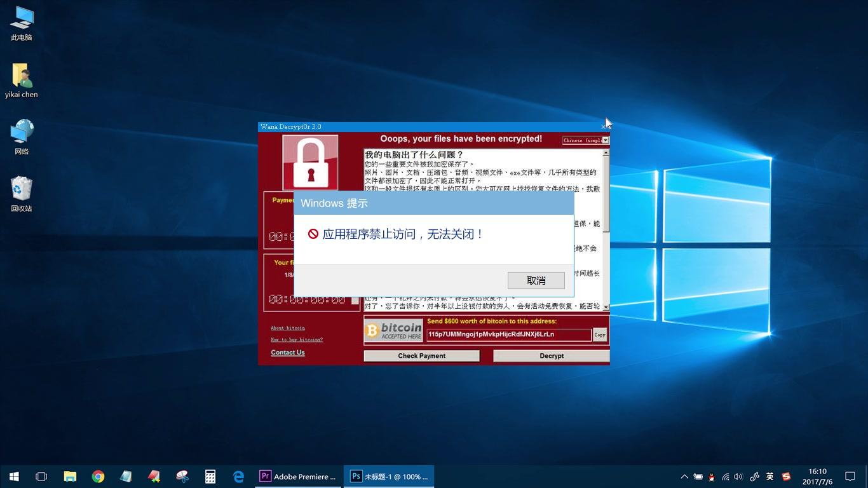Open the pinwheel app icon left of calculator
The height and width of the screenshot is (488, 868).
click(x=182, y=476)
